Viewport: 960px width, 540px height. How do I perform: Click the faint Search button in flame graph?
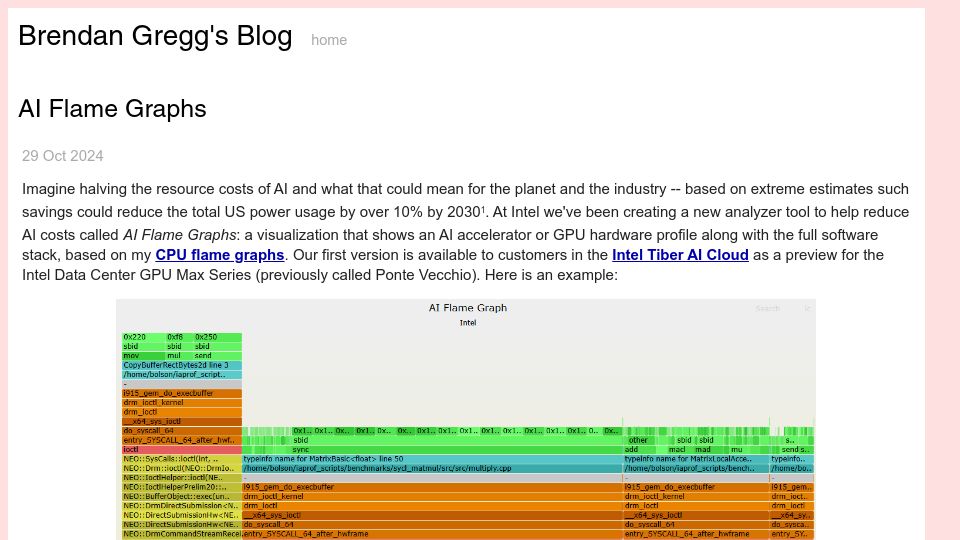click(767, 309)
